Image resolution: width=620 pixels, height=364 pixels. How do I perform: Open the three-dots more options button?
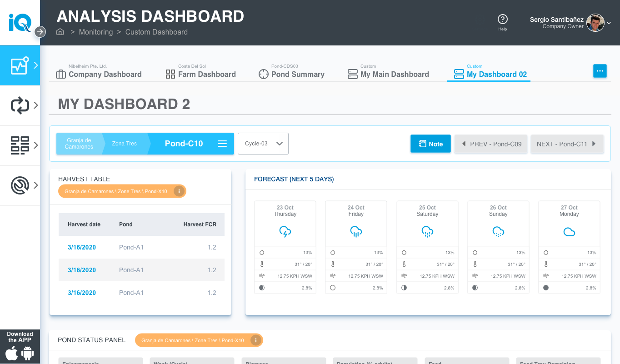pos(600,71)
